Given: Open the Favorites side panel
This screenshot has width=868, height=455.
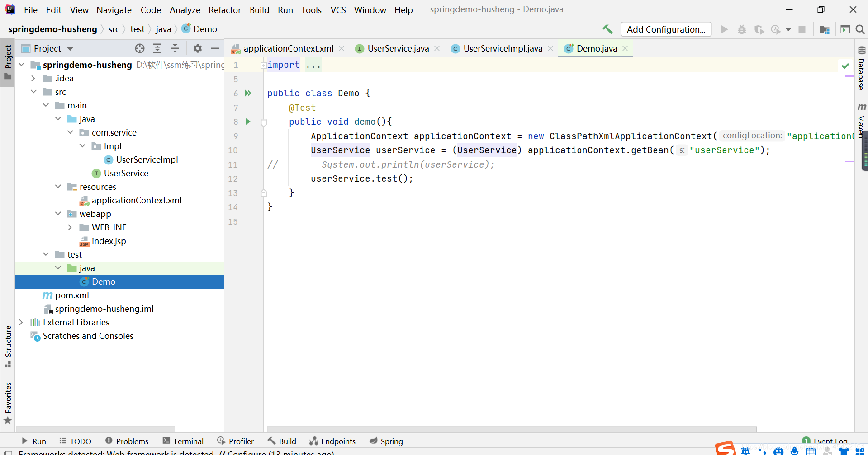Looking at the screenshot, I should pyautogui.click(x=8, y=403).
